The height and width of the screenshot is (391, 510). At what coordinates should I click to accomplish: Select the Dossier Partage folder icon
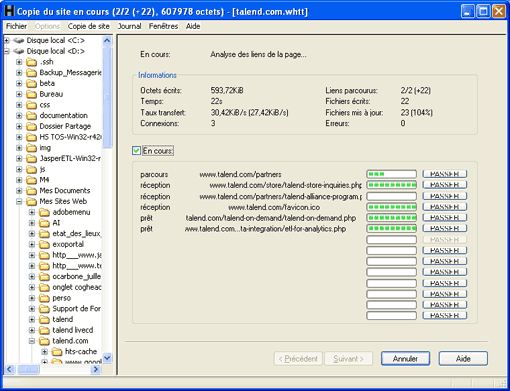pos(31,126)
